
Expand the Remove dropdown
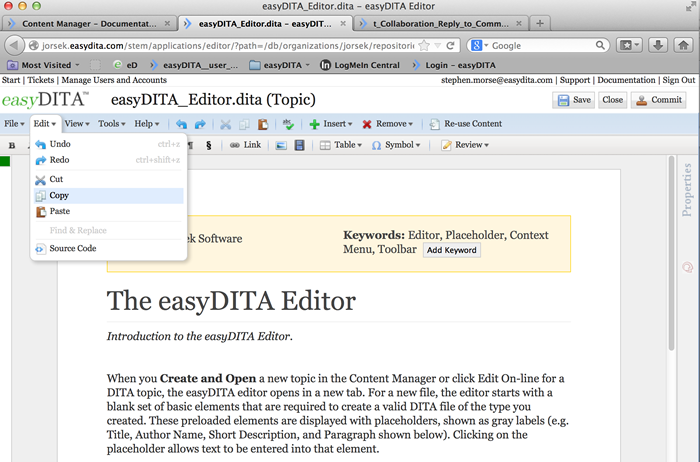point(388,124)
